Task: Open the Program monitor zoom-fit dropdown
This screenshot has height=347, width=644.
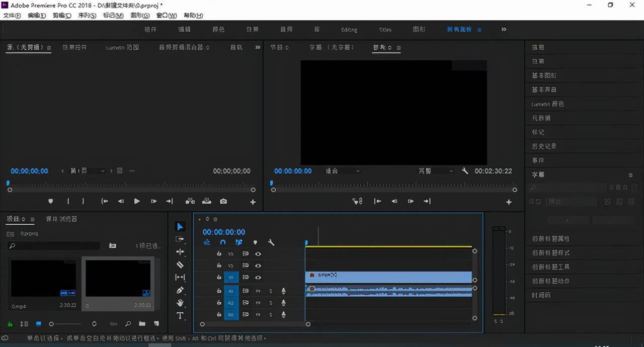Action: click(x=343, y=171)
